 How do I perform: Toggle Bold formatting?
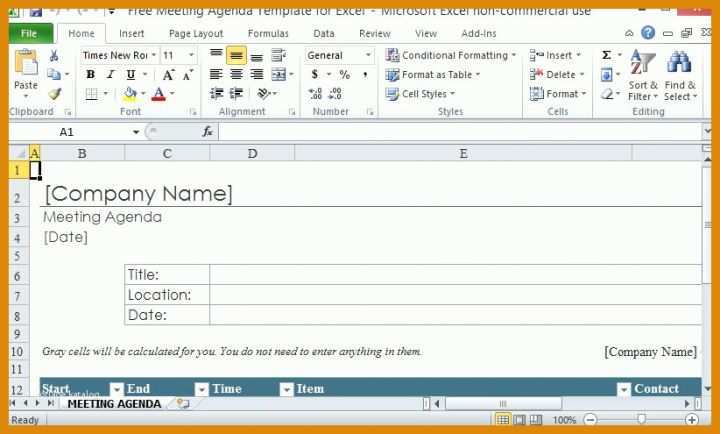(x=90, y=74)
